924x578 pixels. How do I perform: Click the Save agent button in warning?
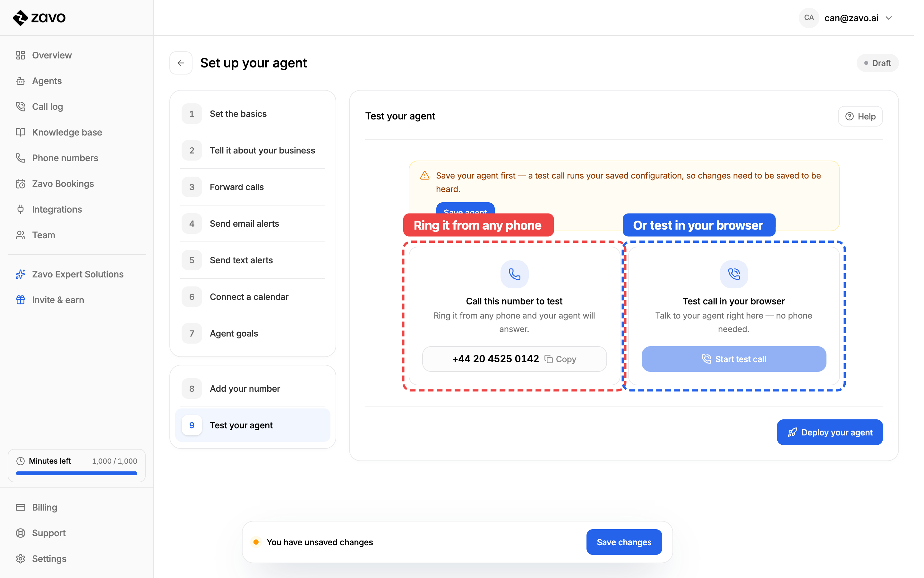[466, 208]
